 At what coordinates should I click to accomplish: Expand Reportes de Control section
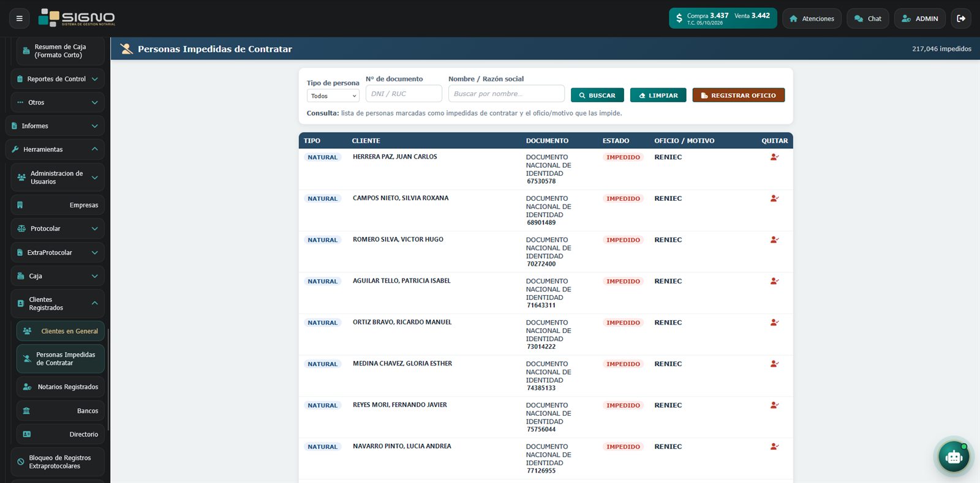(x=58, y=79)
